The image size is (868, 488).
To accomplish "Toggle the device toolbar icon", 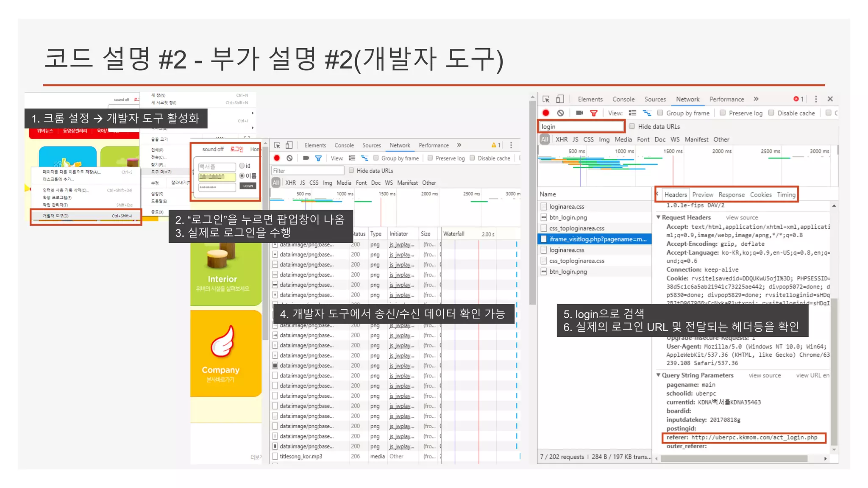I will 560,99.
